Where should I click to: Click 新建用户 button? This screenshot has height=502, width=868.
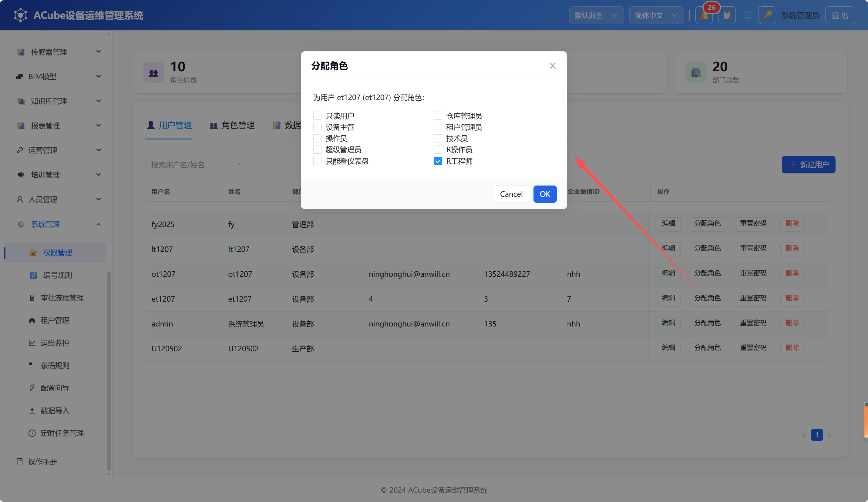[809, 165]
